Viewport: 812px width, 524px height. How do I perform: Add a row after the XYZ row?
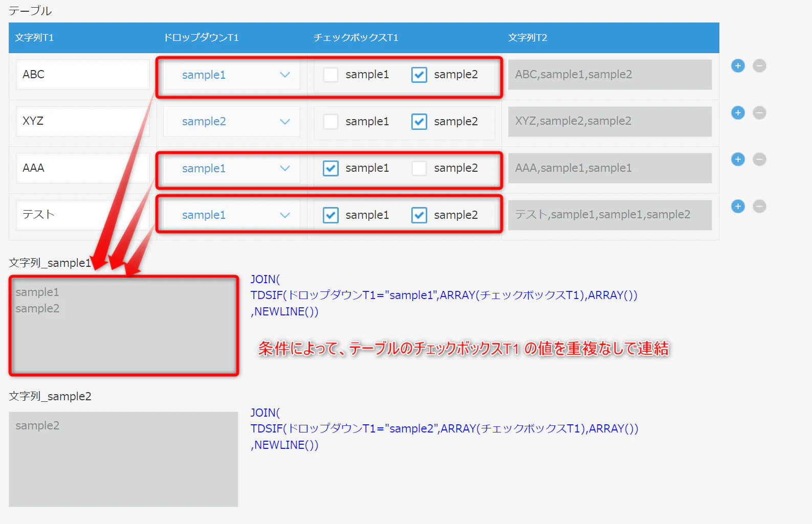pyautogui.click(x=738, y=112)
